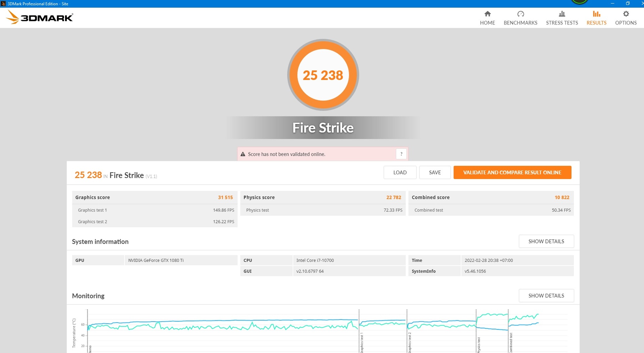
Task: Switch to BENCHMARKS tab label
Action: 520,23
